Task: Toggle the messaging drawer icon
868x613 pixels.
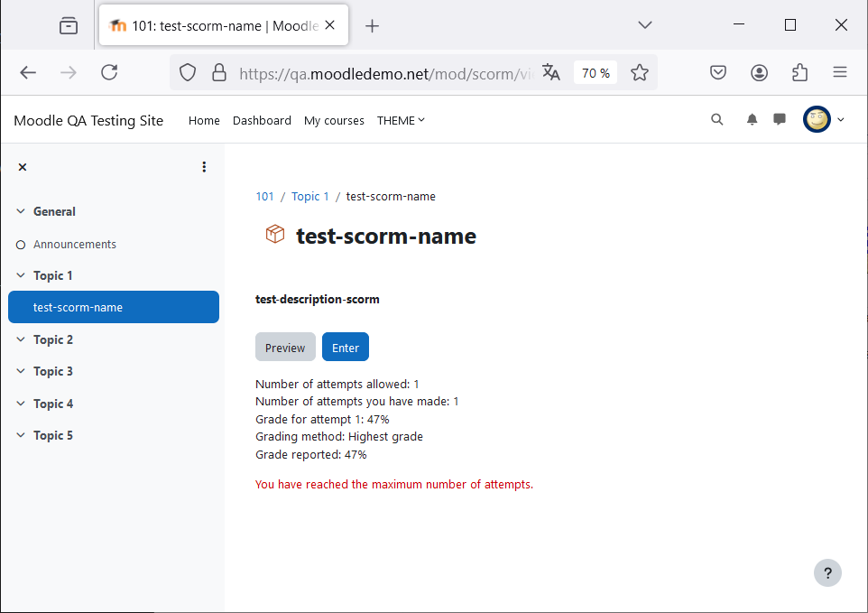Action: [780, 119]
